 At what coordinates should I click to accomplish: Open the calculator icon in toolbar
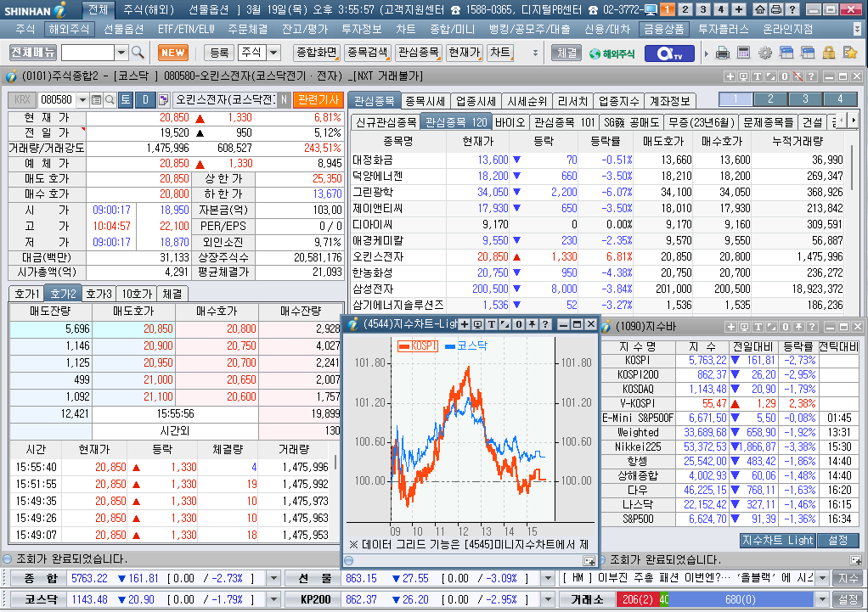(x=743, y=53)
